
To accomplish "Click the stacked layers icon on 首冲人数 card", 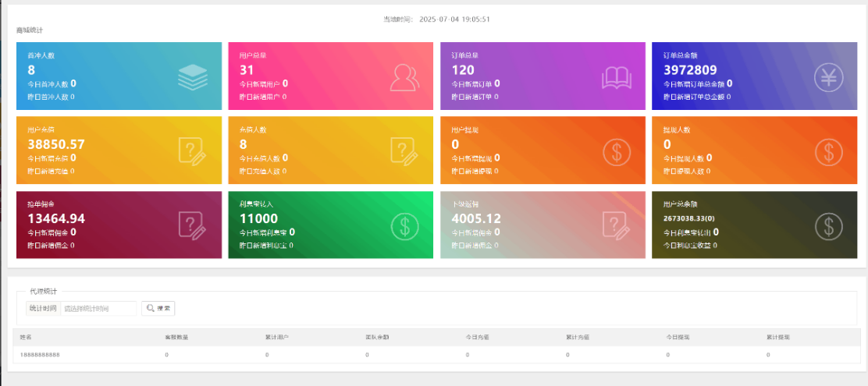I will coord(193,76).
